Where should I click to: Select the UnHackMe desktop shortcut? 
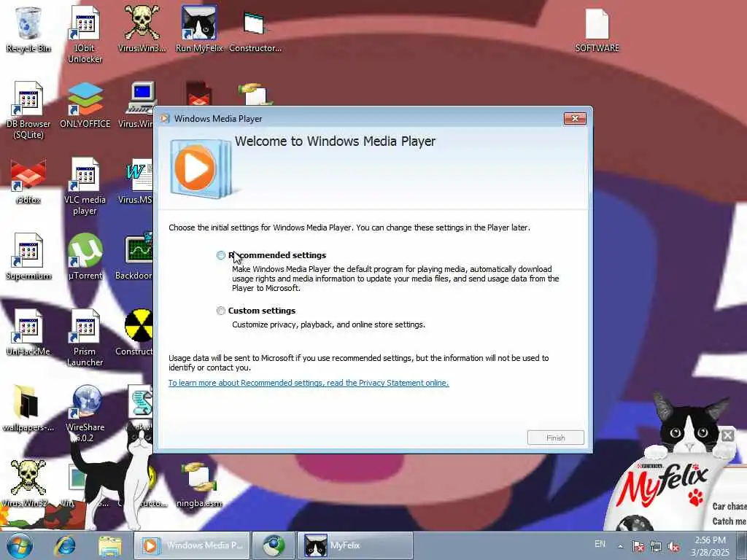coord(28,332)
